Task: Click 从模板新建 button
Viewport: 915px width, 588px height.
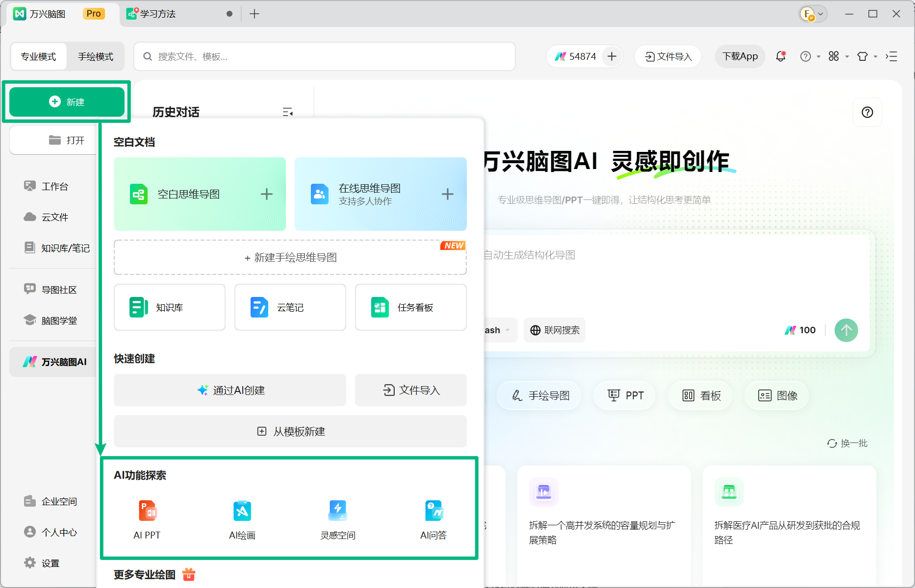Action: pyautogui.click(x=290, y=431)
